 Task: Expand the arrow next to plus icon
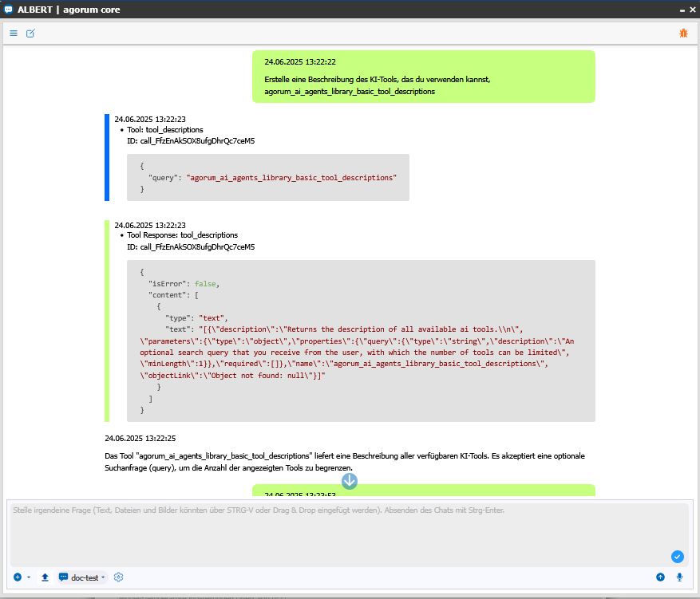click(29, 577)
